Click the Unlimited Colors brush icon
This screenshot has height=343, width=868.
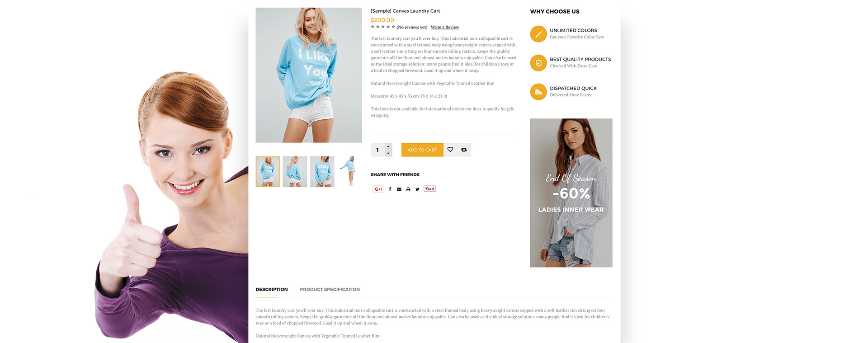pyautogui.click(x=538, y=34)
